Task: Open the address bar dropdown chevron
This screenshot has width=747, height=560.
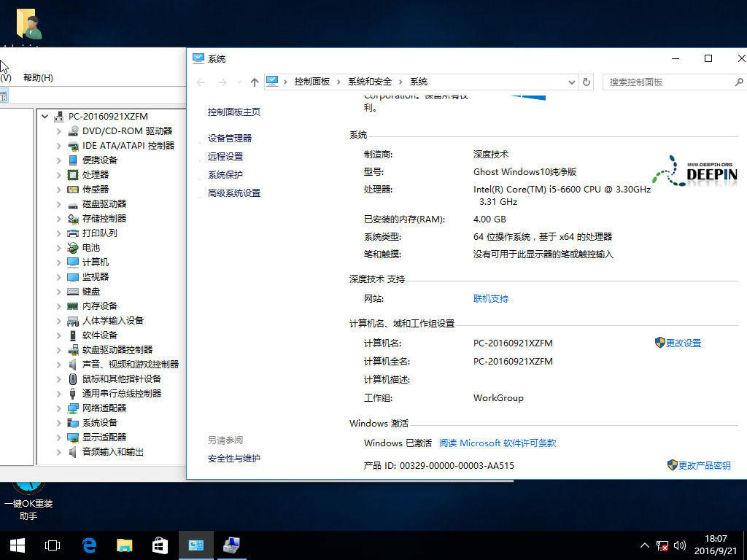Action: [571, 82]
